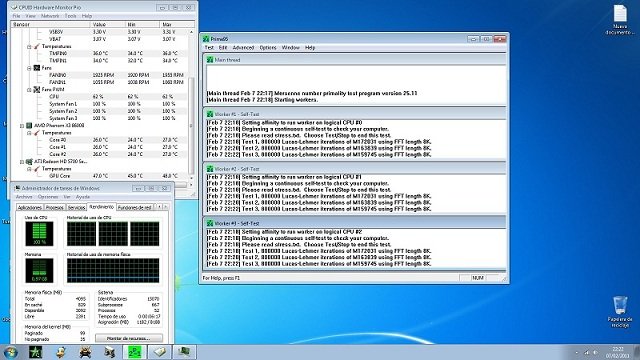Image resolution: width=640 pixels, height=360 pixels.
Task: Collapse the AMD Phenom X3 node
Action: [22, 126]
